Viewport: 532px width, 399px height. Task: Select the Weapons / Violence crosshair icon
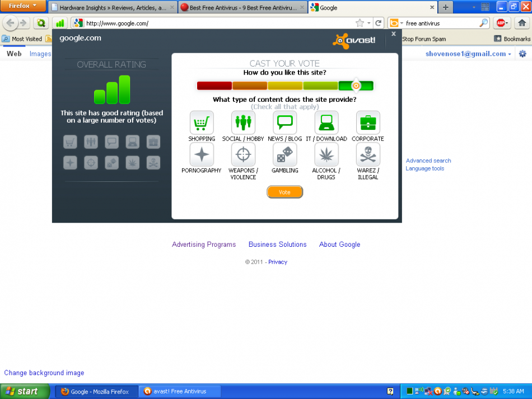pyautogui.click(x=243, y=154)
